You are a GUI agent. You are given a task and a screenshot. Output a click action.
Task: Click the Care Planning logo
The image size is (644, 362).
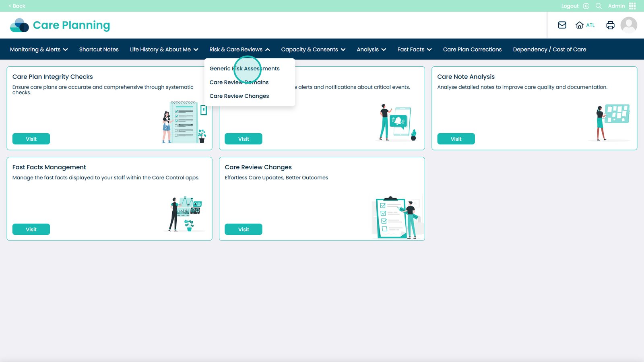60,25
